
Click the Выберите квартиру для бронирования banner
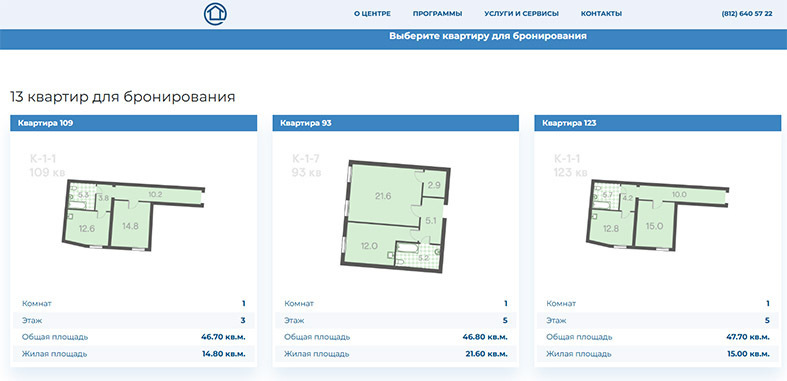[x=394, y=39]
